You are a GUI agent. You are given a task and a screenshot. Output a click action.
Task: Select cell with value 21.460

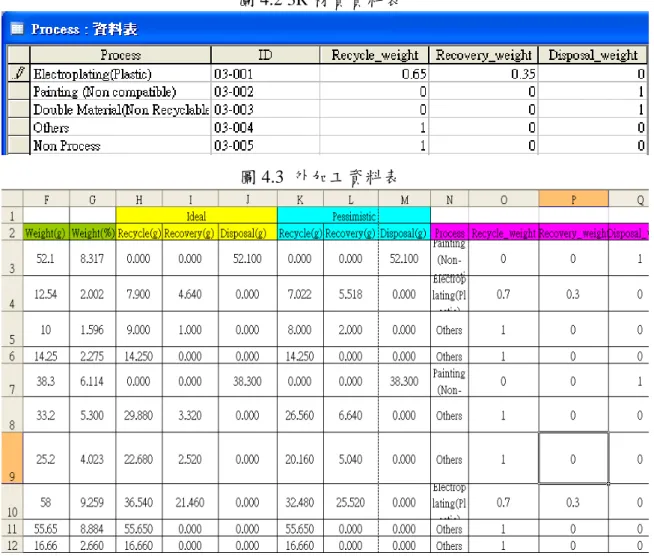point(190,502)
